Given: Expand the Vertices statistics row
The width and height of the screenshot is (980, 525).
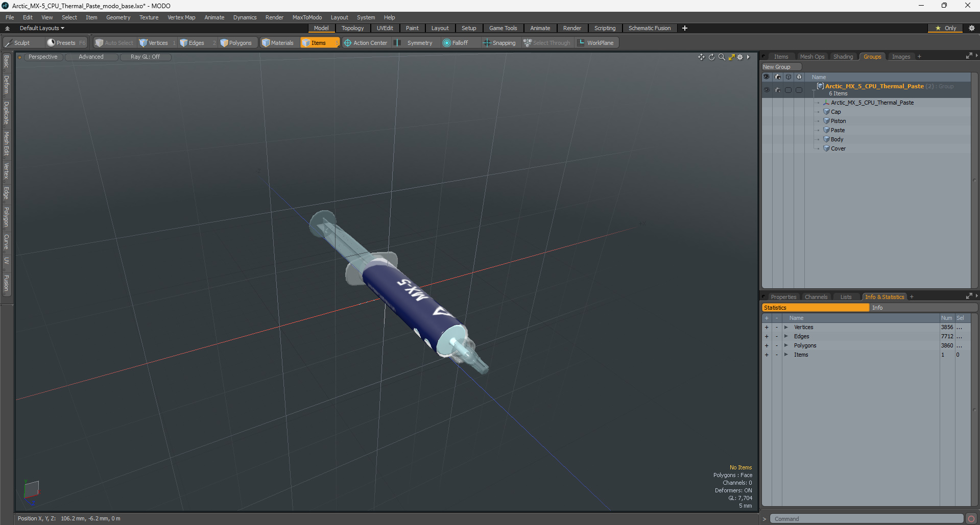Looking at the screenshot, I should 786,327.
